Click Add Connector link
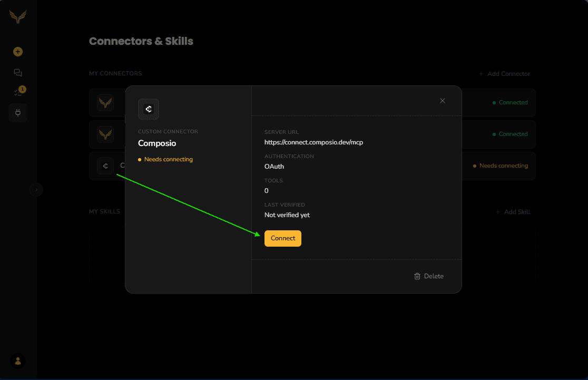The image size is (588, 380). pos(504,74)
